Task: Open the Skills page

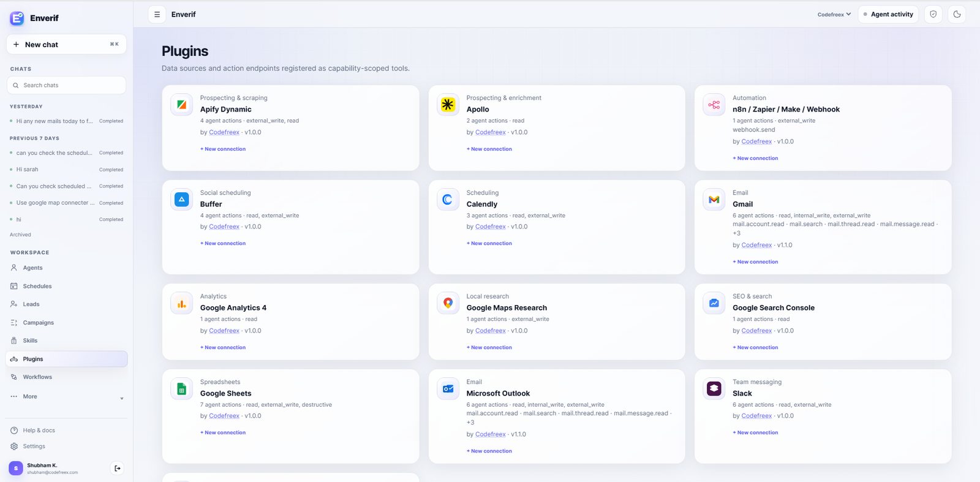Action: 67,341
